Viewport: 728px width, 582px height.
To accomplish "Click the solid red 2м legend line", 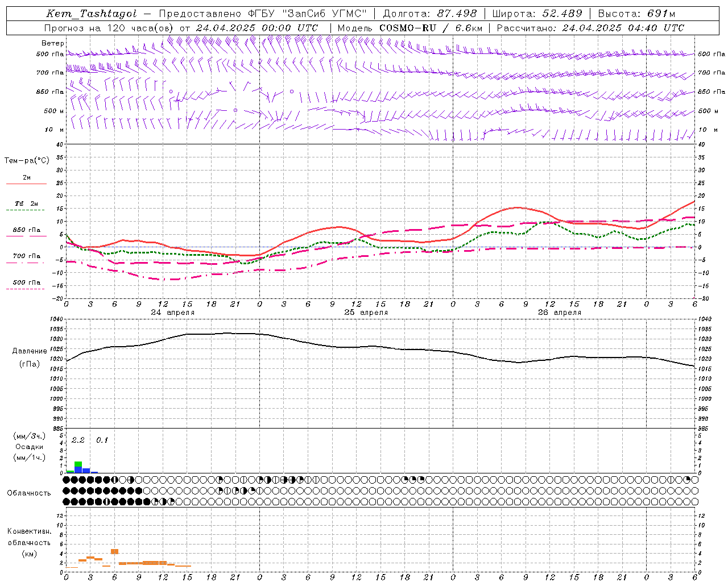I will point(26,184).
